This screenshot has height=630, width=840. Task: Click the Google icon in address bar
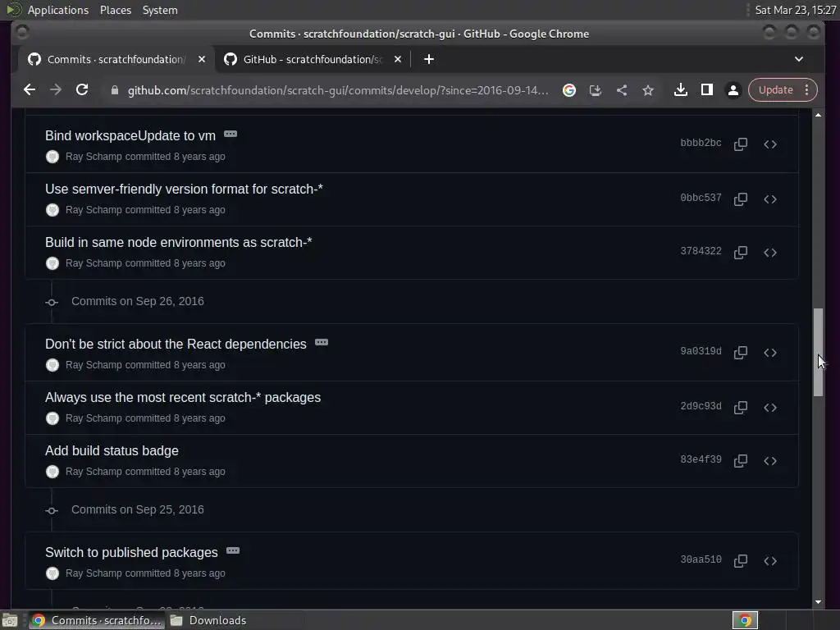click(x=569, y=90)
